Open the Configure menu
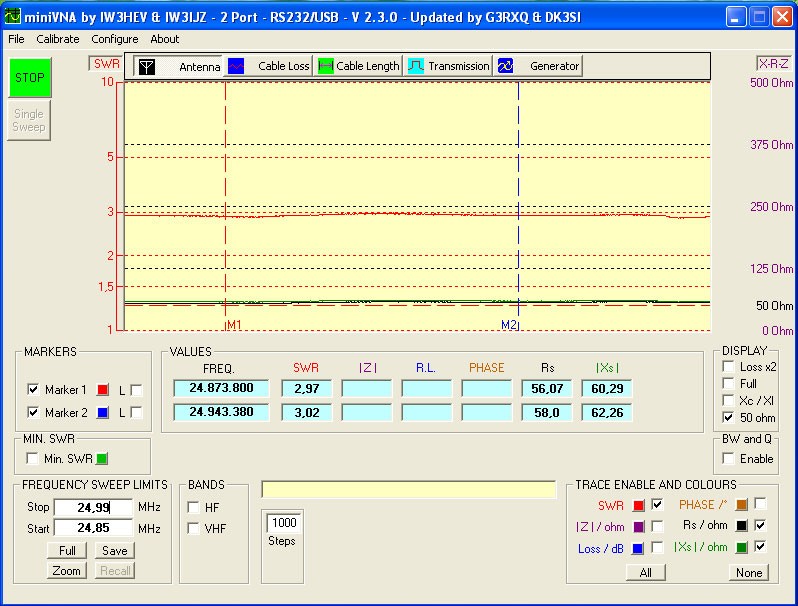The height and width of the screenshot is (606, 798). 115,39
